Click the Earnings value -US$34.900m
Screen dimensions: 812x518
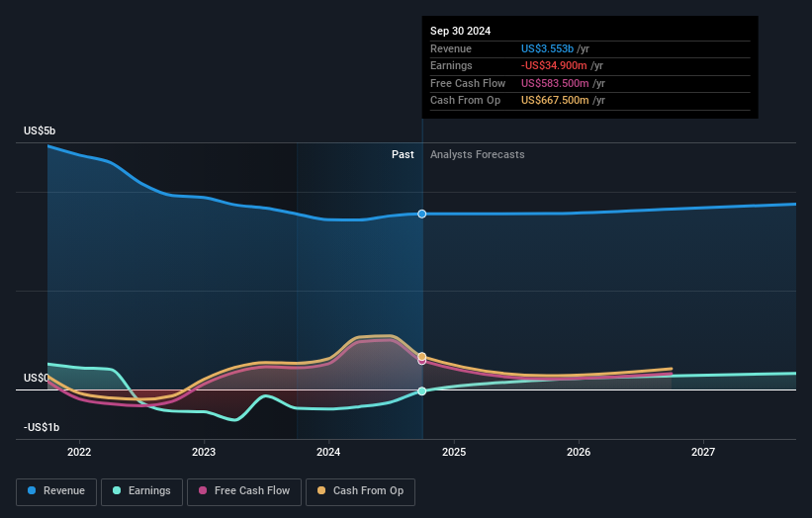coord(554,65)
